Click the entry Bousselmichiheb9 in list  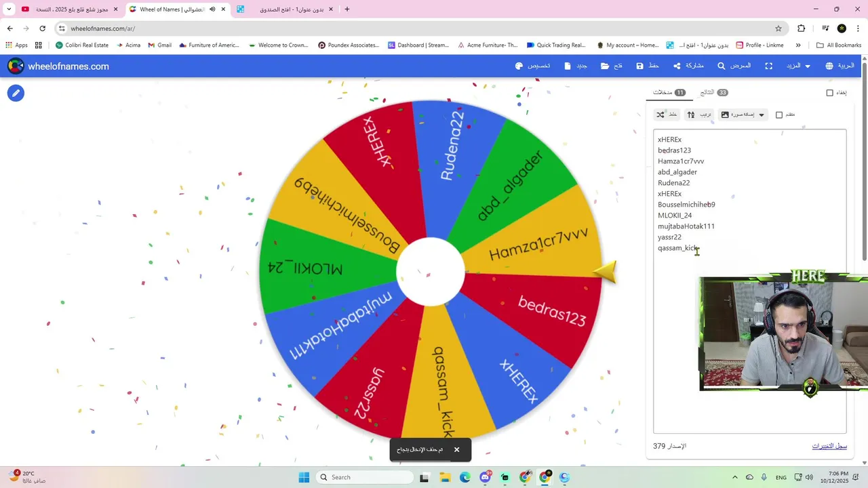point(686,205)
